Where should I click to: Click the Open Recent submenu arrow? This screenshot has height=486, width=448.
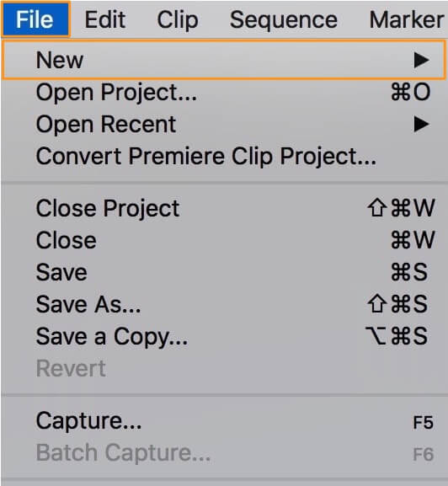(x=421, y=125)
